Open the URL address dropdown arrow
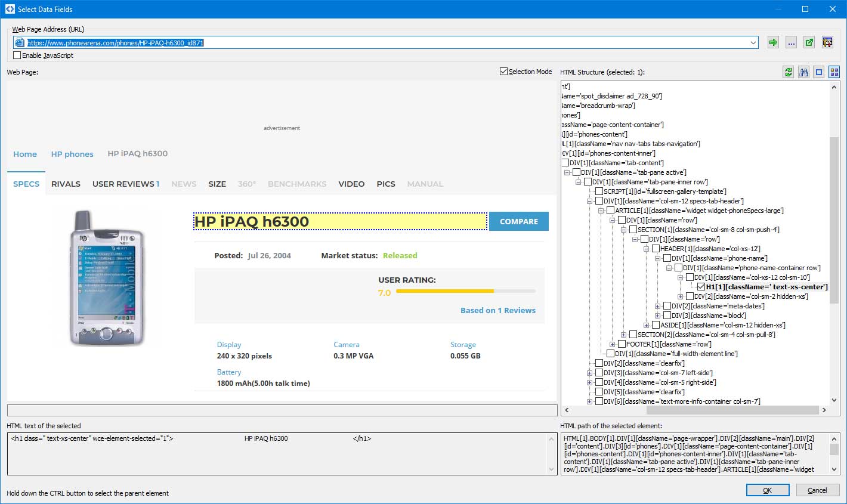This screenshot has height=504, width=847. [753, 43]
